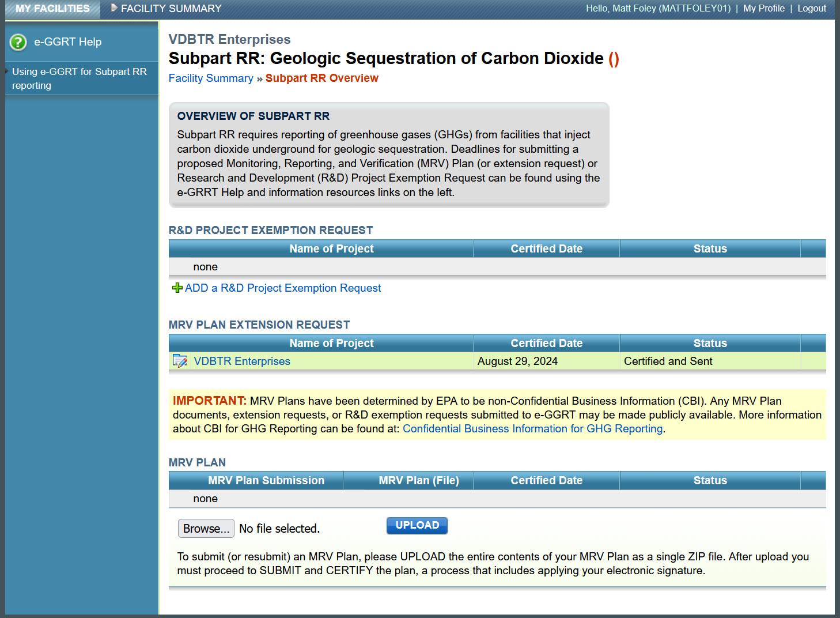Click the Subpart RR: Geologic Sequestration of Carbon Dioxide title
The height and width of the screenshot is (618, 840).
point(386,58)
